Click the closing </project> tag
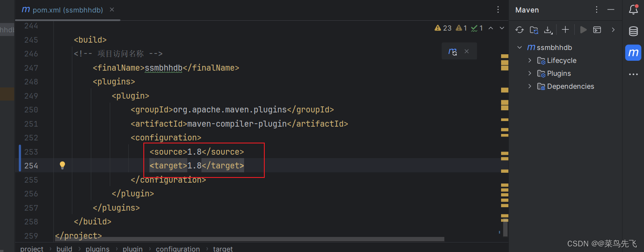The height and width of the screenshot is (252, 644). coord(78,236)
